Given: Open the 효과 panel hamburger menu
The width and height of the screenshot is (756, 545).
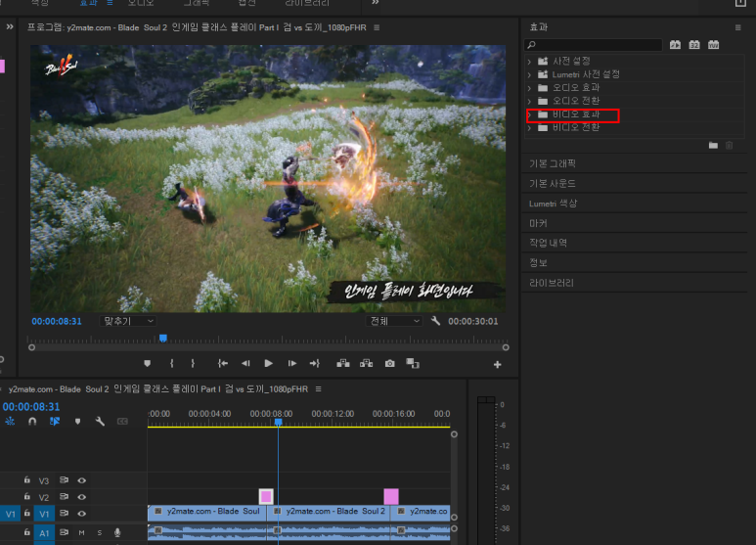Looking at the screenshot, I should (x=738, y=27).
